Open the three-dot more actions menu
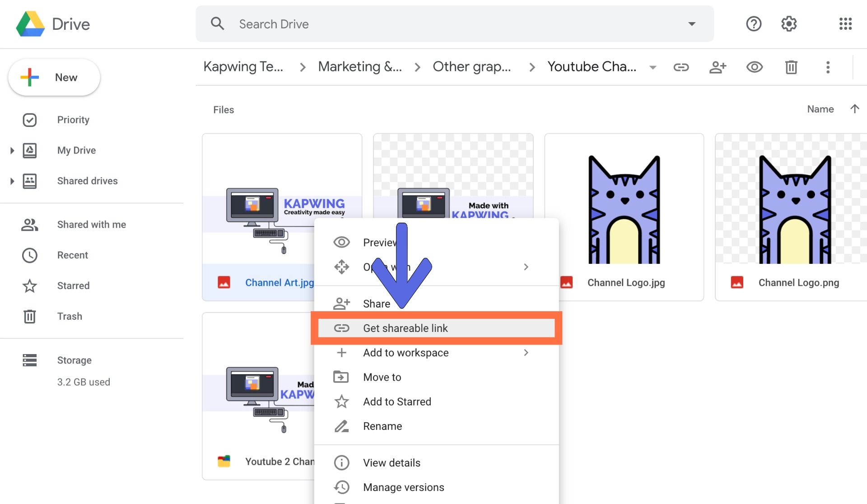The height and width of the screenshot is (504, 867). 828,67
